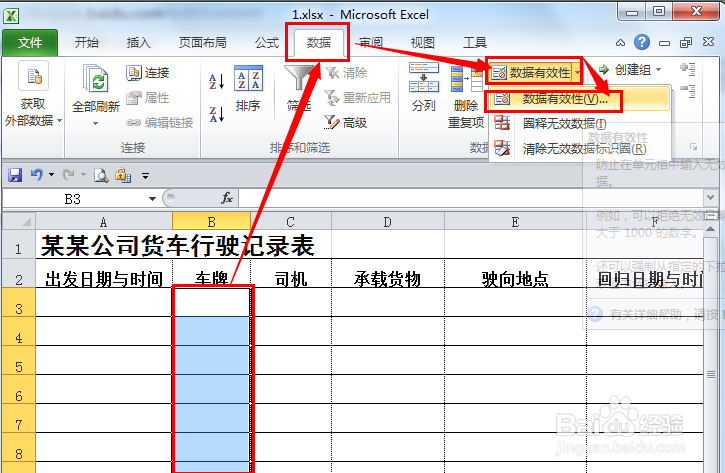The height and width of the screenshot is (473, 725).
Task: Expand the undo history dropdown
Action: pos(51,175)
